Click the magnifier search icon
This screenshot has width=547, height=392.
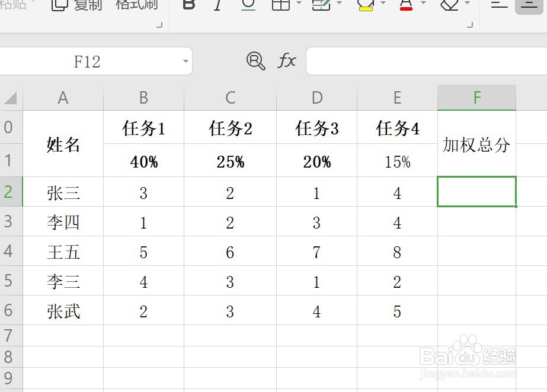[255, 61]
